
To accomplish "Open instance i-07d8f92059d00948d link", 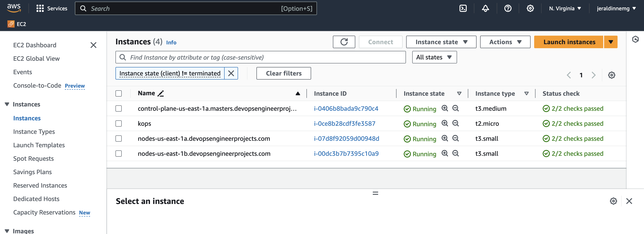I will click(x=347, y=139).
